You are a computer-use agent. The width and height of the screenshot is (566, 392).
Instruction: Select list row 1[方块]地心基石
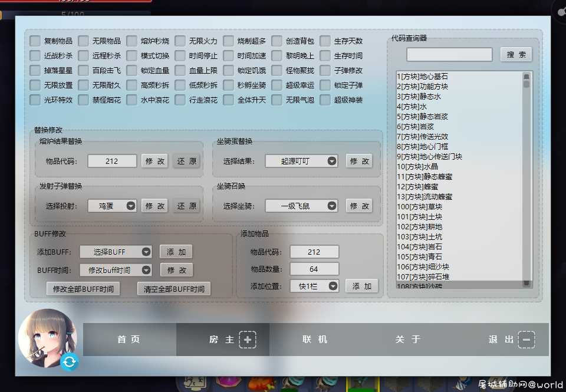(459, 77)
